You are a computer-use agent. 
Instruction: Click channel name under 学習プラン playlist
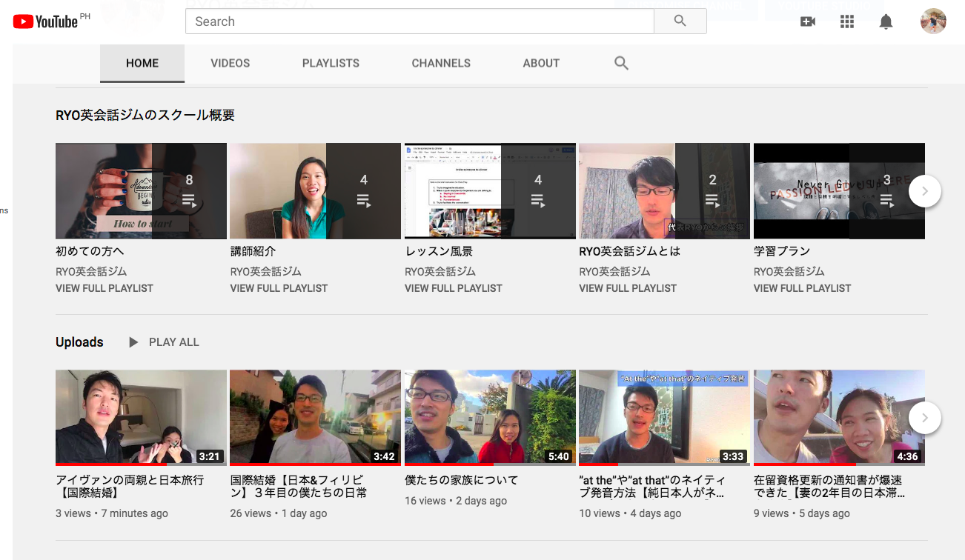[x=789, y=271]
